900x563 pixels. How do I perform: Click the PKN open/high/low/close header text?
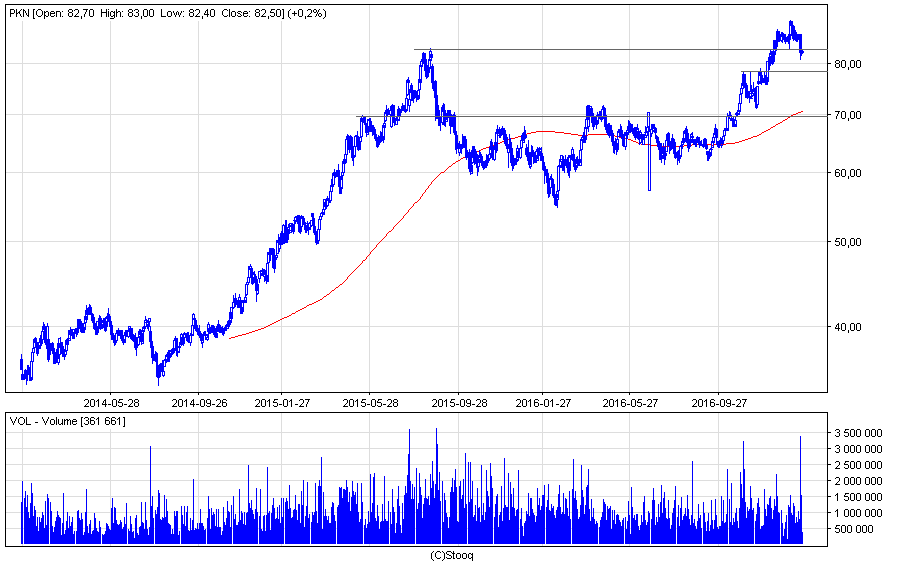168,13
